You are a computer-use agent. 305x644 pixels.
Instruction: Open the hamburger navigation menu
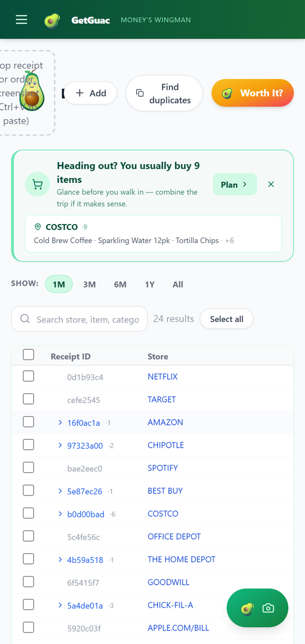(21, 20)
